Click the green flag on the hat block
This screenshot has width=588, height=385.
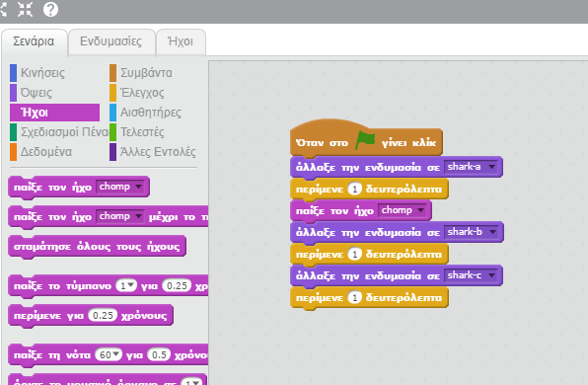pyautogui.click(x=365, y=141)
